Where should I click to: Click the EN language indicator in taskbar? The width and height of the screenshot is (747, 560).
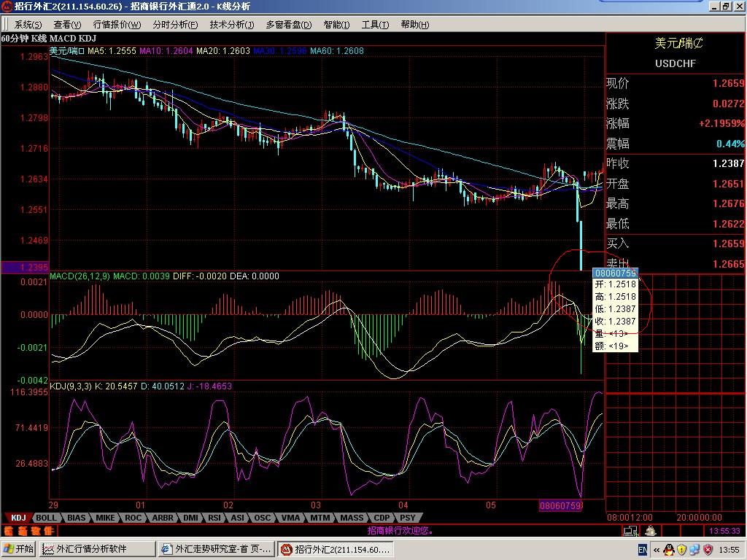coord(643,549)
